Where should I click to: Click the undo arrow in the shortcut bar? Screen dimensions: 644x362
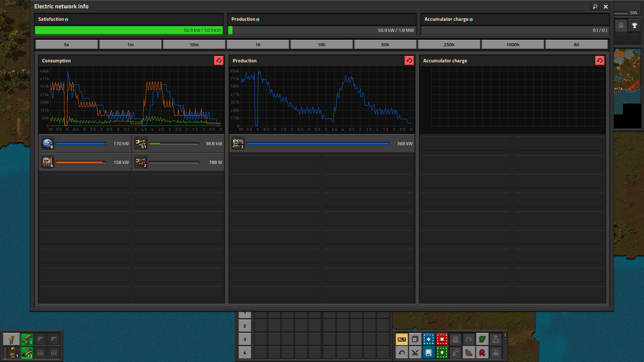coord(401,353)
